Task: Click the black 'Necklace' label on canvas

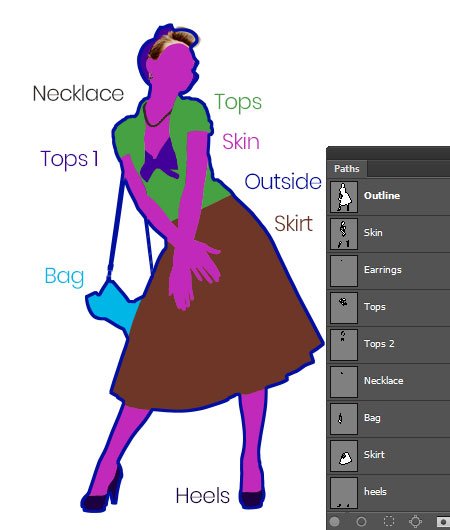Action: (78, 94)
